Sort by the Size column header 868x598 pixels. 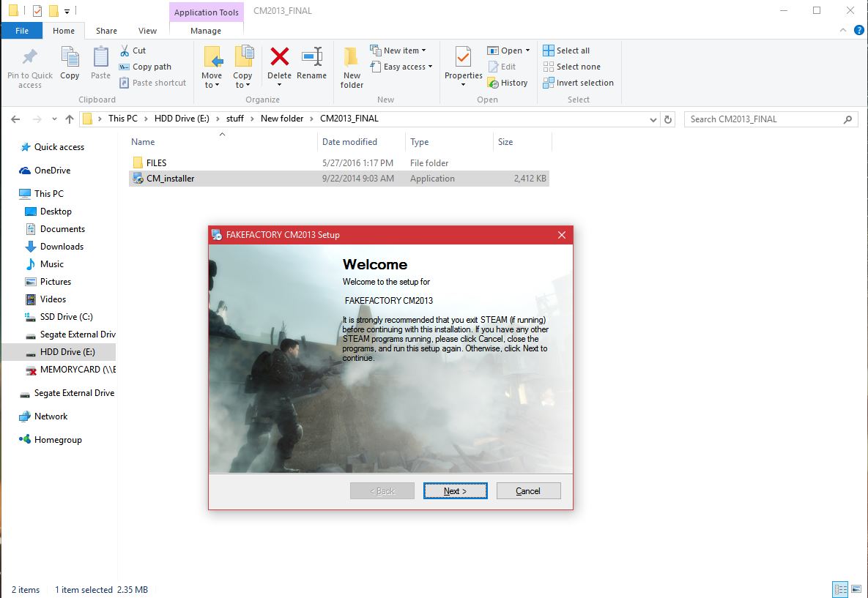[522, 141]
